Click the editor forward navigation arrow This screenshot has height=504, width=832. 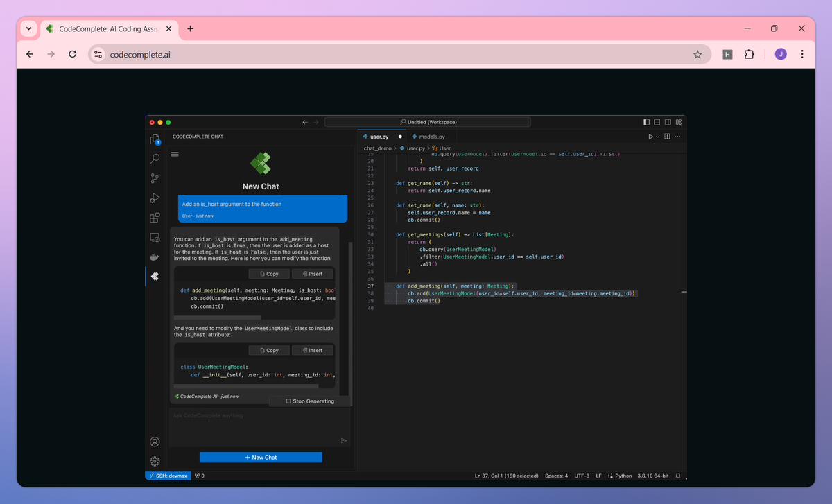point(316,122)
